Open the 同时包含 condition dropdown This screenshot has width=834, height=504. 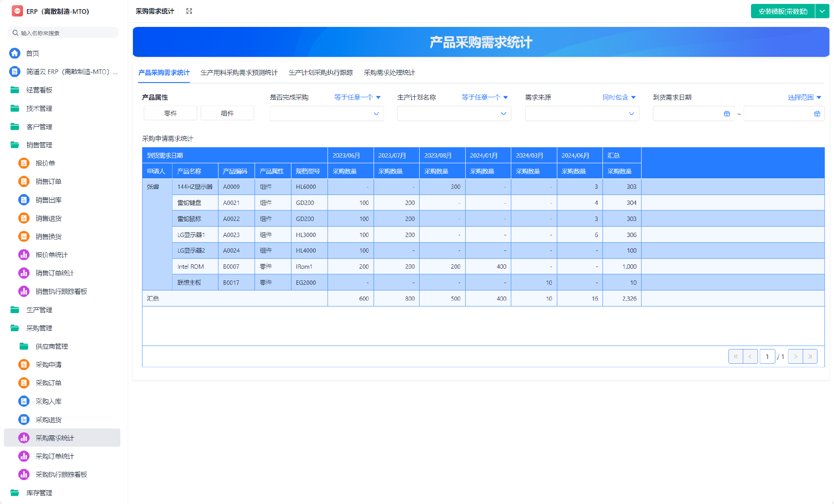619,97
